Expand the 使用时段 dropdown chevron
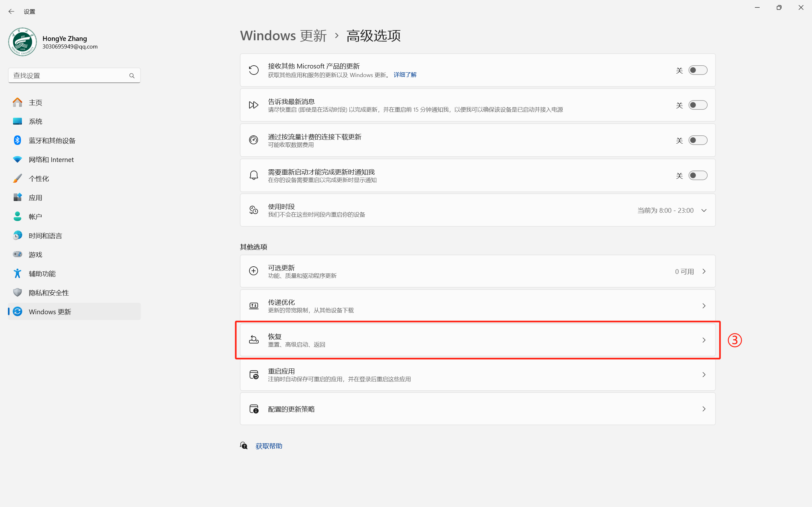The image size is (812, 507). click(704, 210)
